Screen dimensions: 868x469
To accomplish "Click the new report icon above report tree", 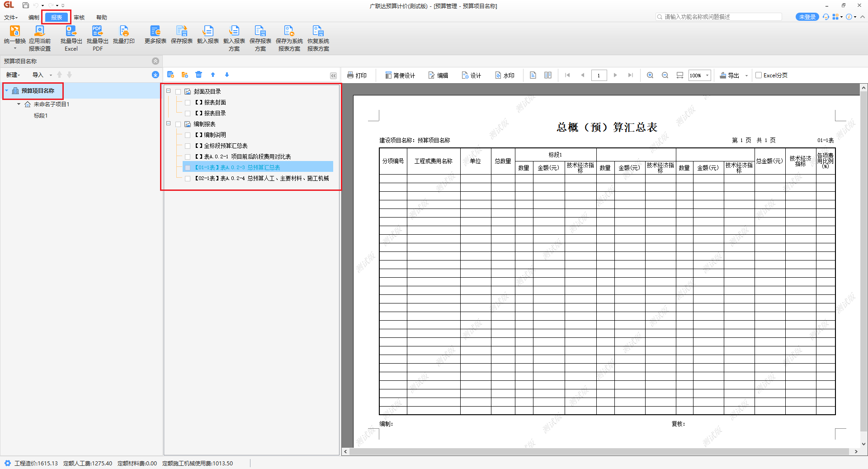I will coord(170,75).
